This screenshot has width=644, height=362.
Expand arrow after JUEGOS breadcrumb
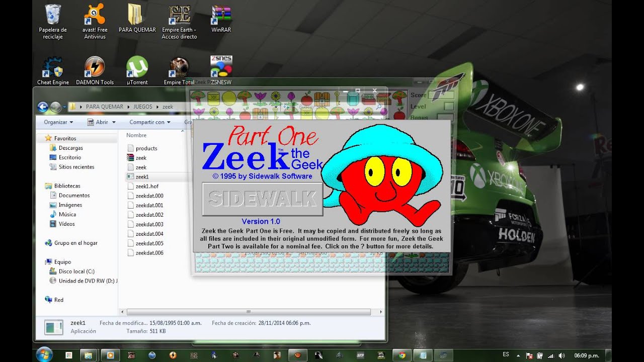point(157,107)
